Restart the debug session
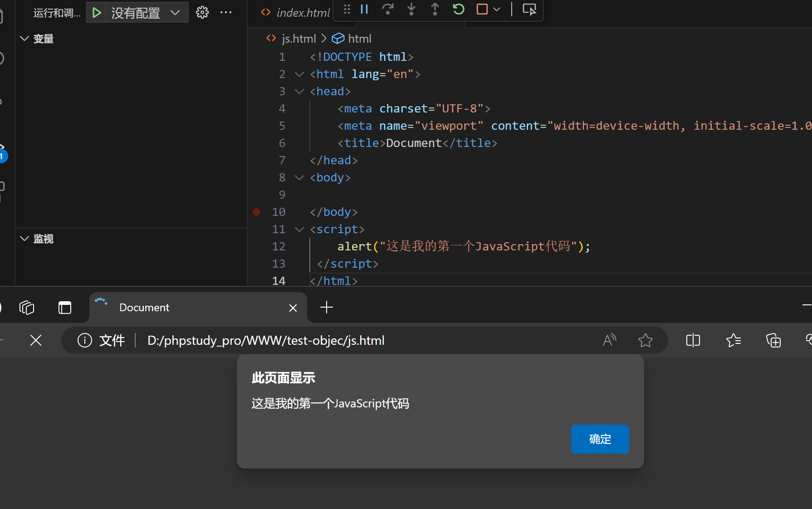 (459, 9)
